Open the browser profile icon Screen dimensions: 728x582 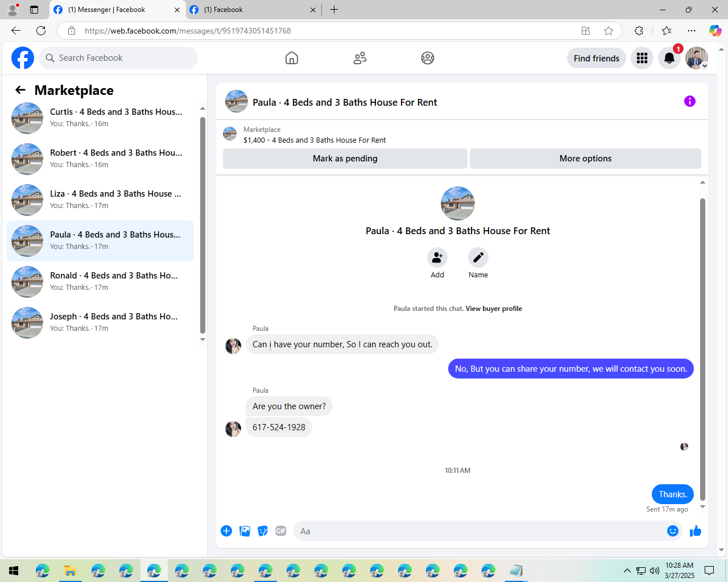coord(13,10)
